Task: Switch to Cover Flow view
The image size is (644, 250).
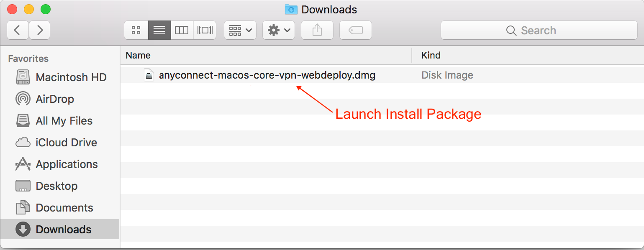Action: pos(205,30)
